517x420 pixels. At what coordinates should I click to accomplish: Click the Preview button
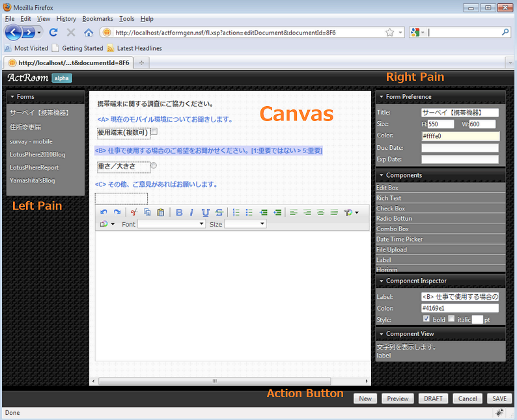(398, 399)
